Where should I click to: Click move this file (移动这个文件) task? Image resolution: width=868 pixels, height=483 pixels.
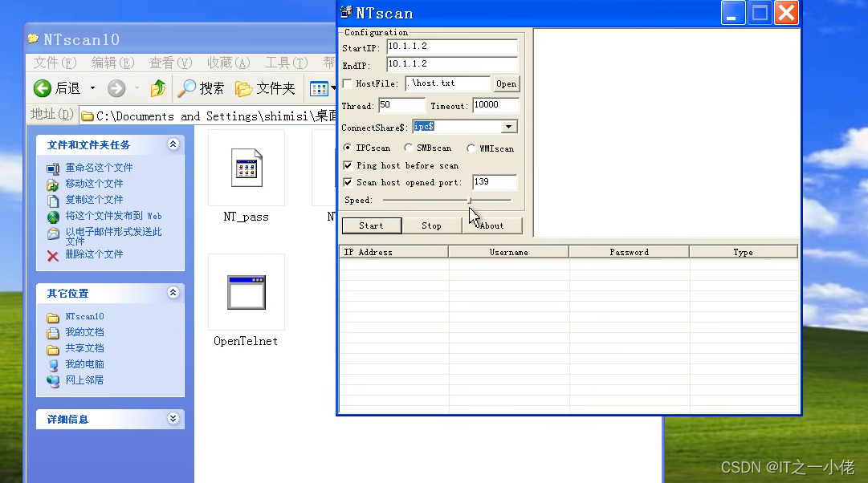[94, 183]
